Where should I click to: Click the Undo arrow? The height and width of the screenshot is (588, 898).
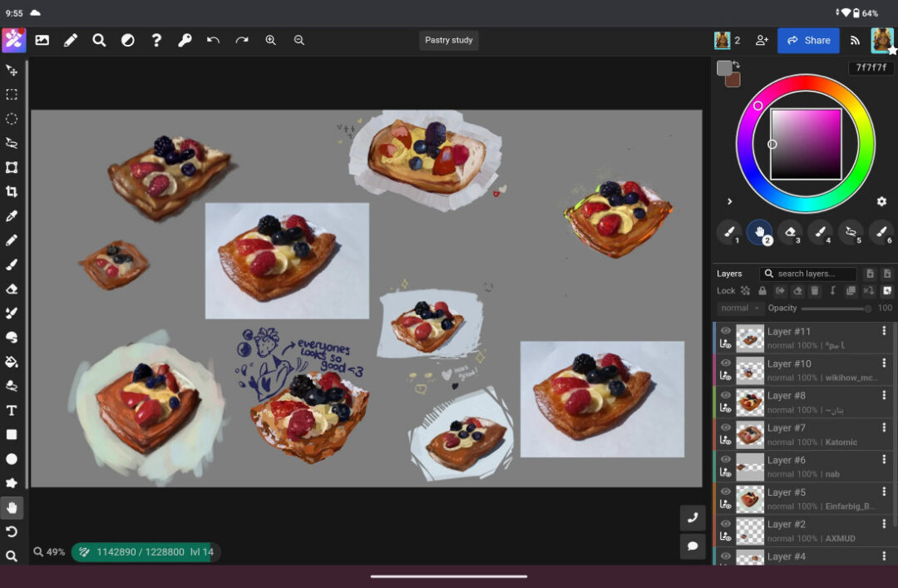pos(213,40)
